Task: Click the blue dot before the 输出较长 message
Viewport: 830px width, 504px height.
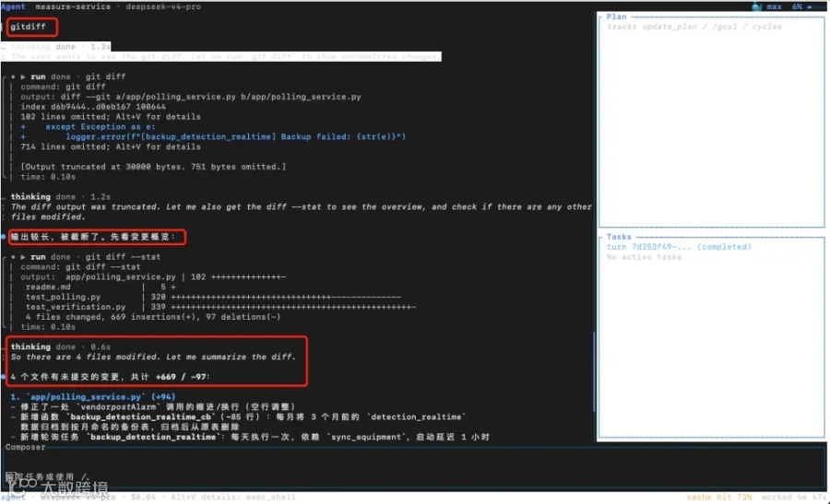Action: (4, 237)
